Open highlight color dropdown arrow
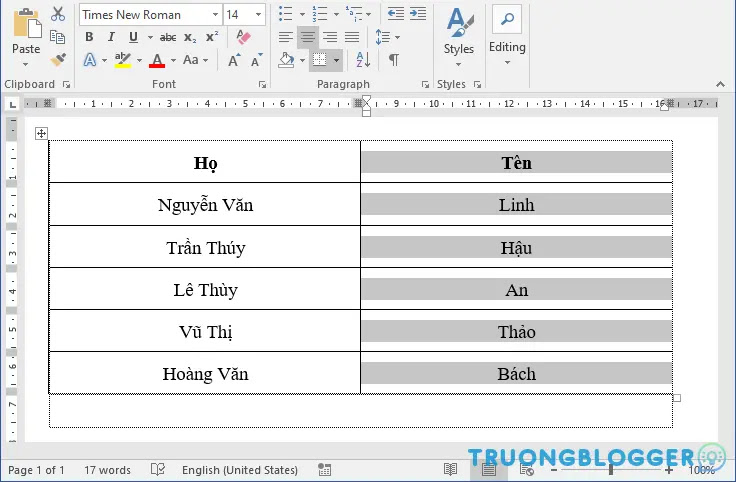 pyautogui.click(x=139, y=60)
